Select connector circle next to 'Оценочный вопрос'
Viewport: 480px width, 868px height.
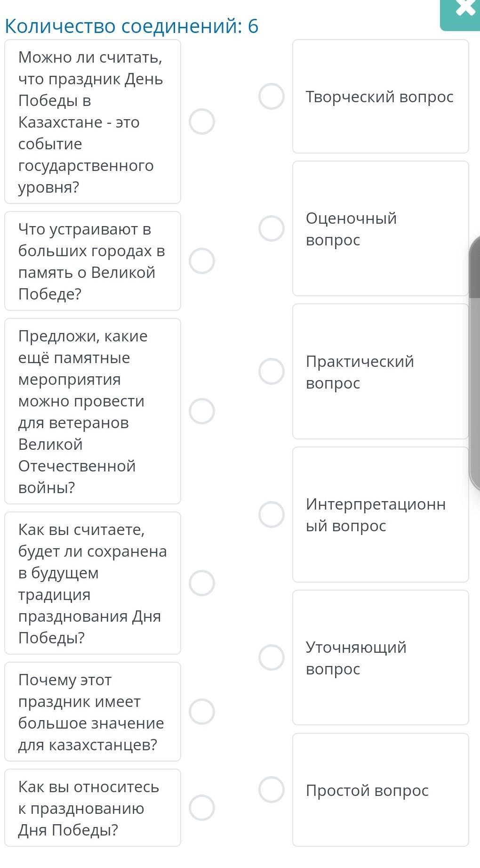click(272, 228)
